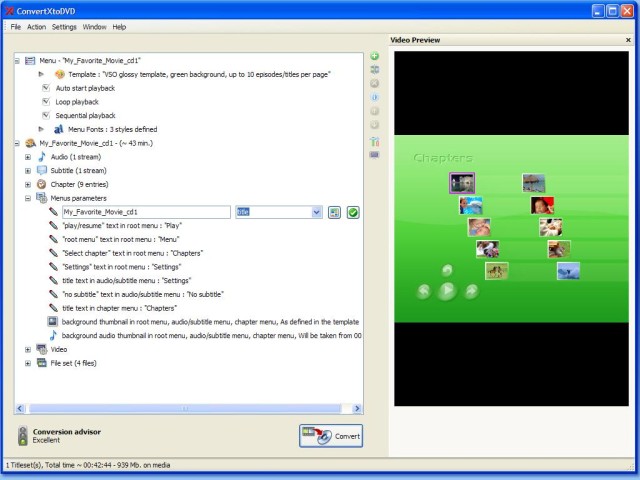
Task: Click the horizontal scrollbar thumb of tree
Action: click(x=185, y=408)
